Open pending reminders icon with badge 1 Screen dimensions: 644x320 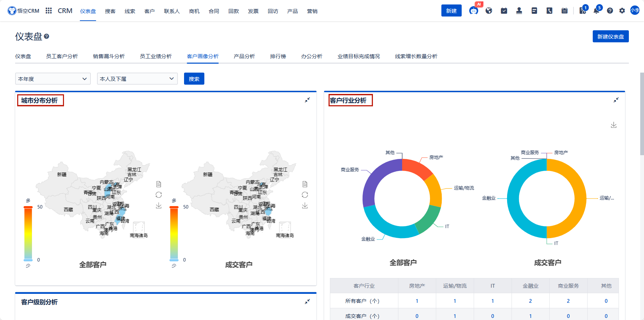583,11
